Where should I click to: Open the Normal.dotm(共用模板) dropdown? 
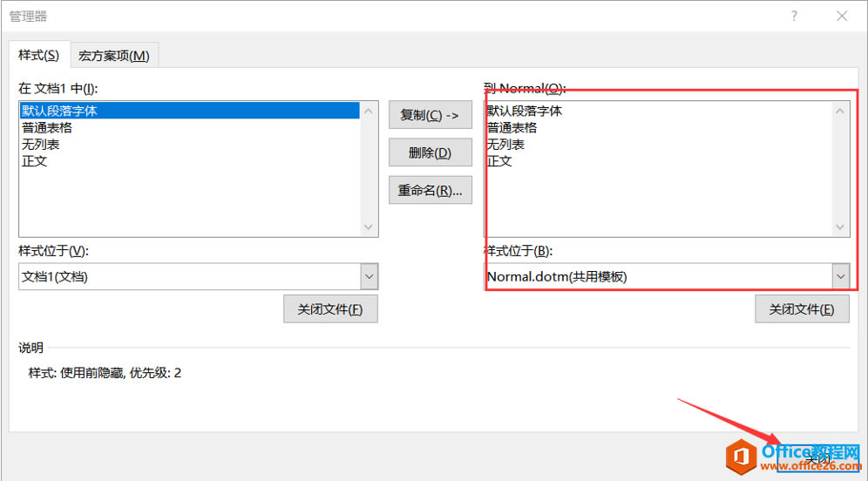click(x=840, y=277)
